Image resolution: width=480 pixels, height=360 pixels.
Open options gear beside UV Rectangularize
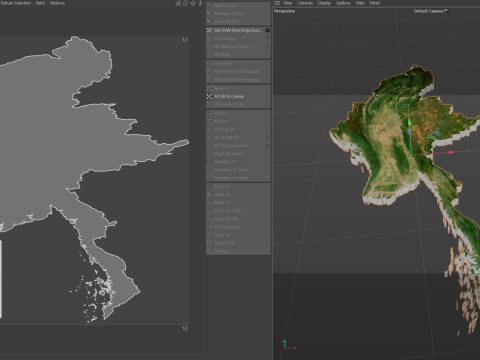pos(267,146)
